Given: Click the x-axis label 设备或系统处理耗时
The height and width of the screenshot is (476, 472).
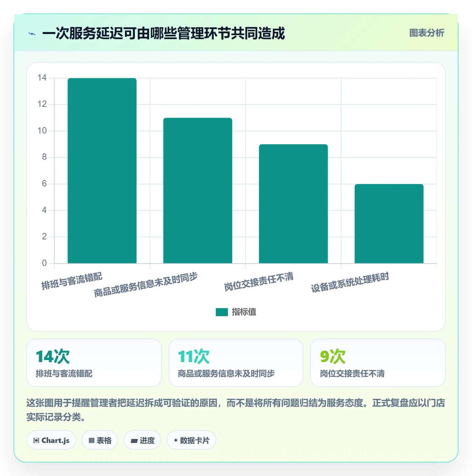Looking at the screenshot, I should tap(350, 282).
